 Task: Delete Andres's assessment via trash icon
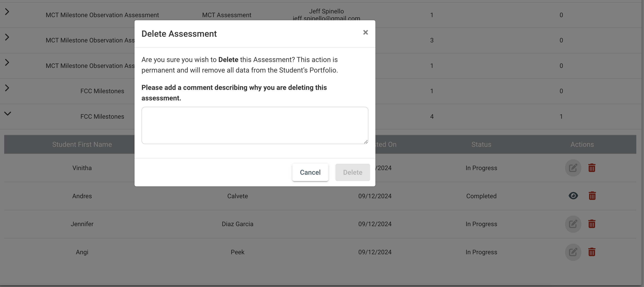click(x=592, y=196)
